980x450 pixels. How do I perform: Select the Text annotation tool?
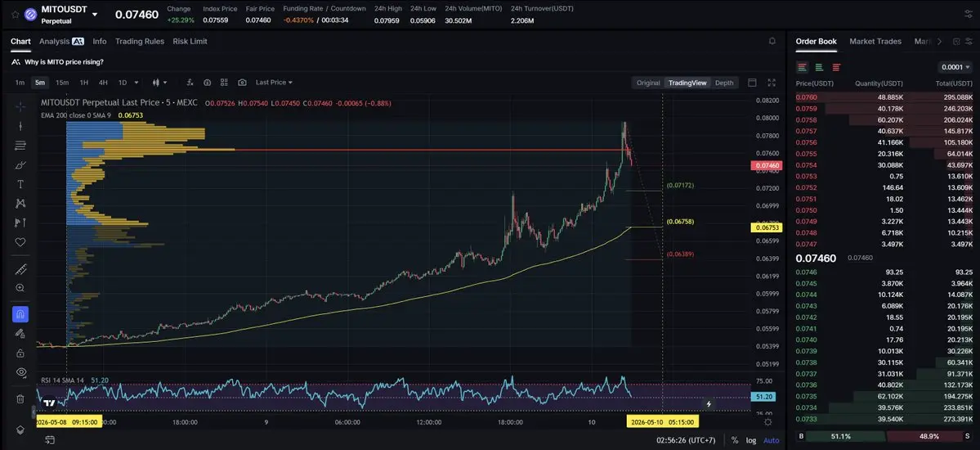click(20, 184)
